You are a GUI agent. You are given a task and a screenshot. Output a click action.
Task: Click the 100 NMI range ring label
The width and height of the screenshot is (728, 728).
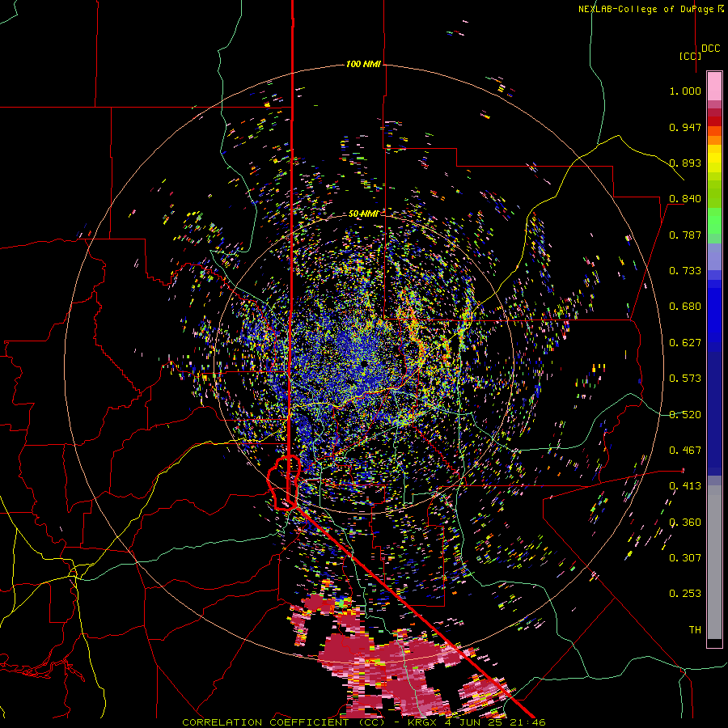(363, 64)
